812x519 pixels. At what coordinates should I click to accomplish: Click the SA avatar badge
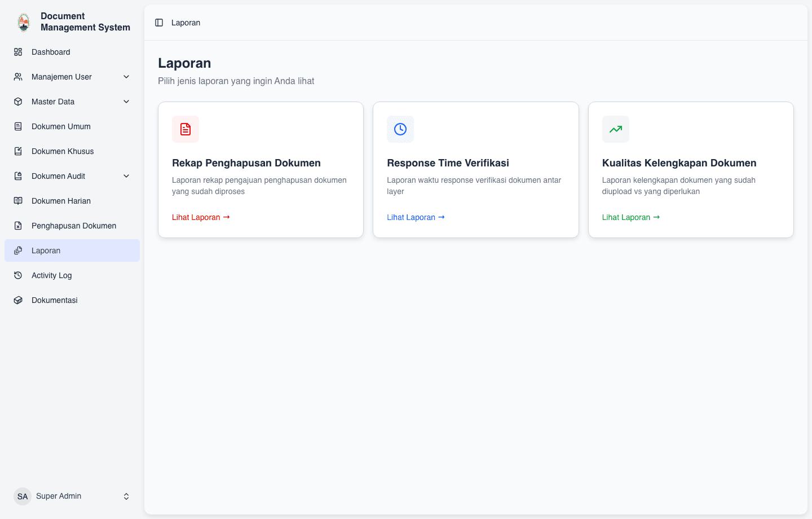(x=23, y=496)
